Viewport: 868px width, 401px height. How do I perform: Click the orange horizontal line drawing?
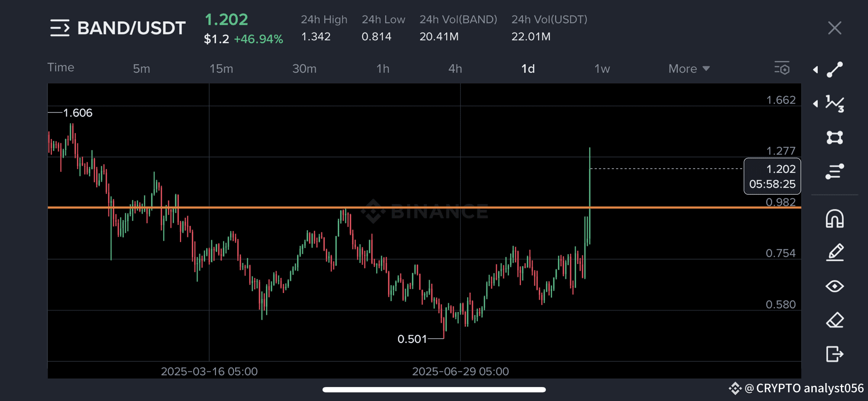pos(424,207)
